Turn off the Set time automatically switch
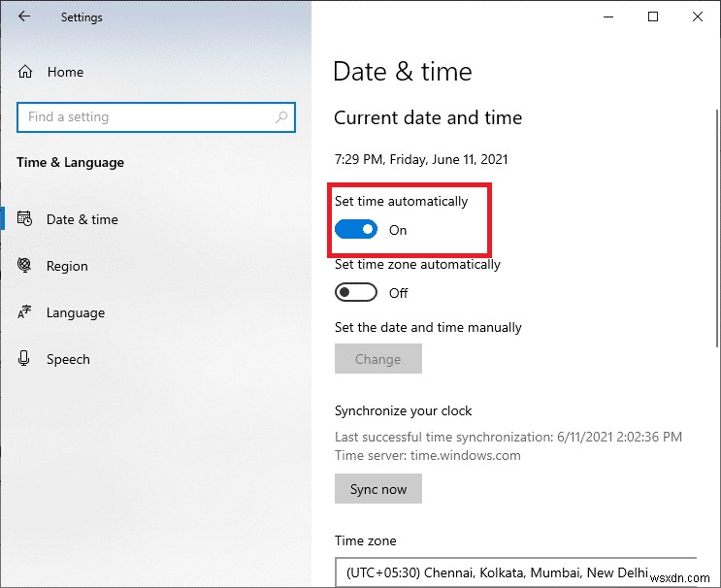This screenshot has width=721, height=588. [356, 229]
